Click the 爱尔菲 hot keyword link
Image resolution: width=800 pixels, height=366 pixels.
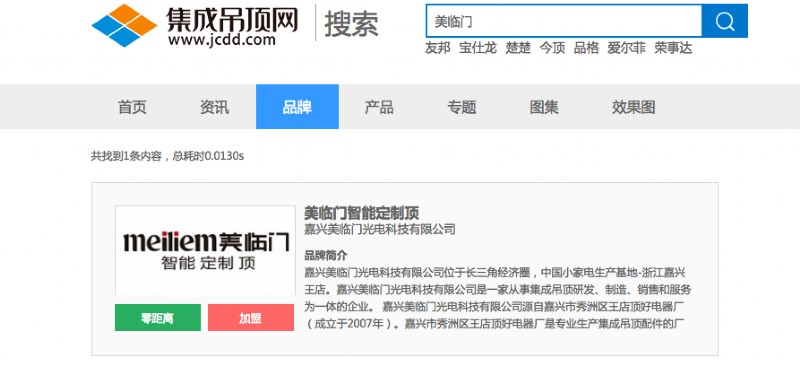click(x=627, y=48)
